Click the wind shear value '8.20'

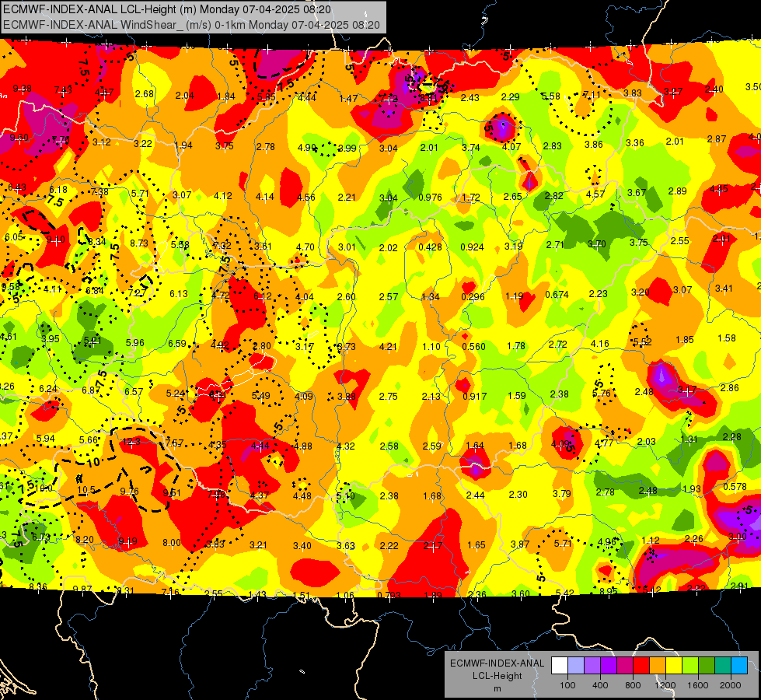pyautogui.click(x=85, y=539)
